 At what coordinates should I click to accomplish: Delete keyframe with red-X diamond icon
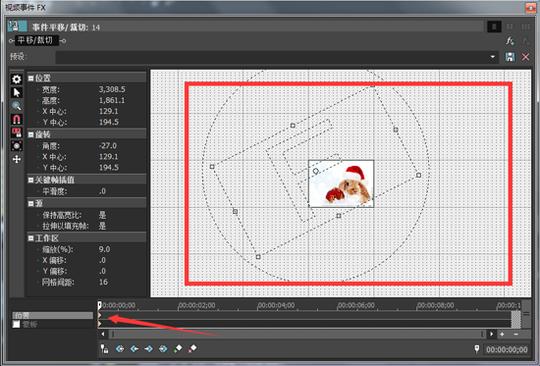193,349
